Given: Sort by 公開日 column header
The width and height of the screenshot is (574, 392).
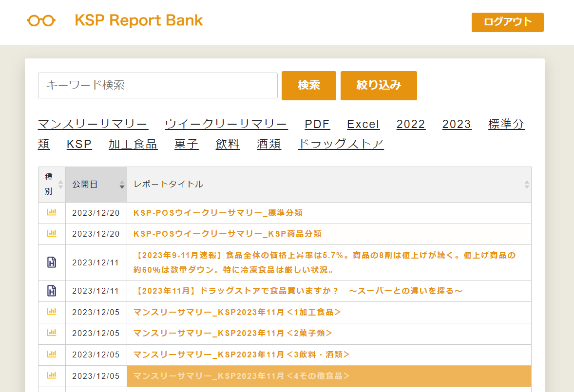Looking at the screenshot, I should [x=96, y=184].
